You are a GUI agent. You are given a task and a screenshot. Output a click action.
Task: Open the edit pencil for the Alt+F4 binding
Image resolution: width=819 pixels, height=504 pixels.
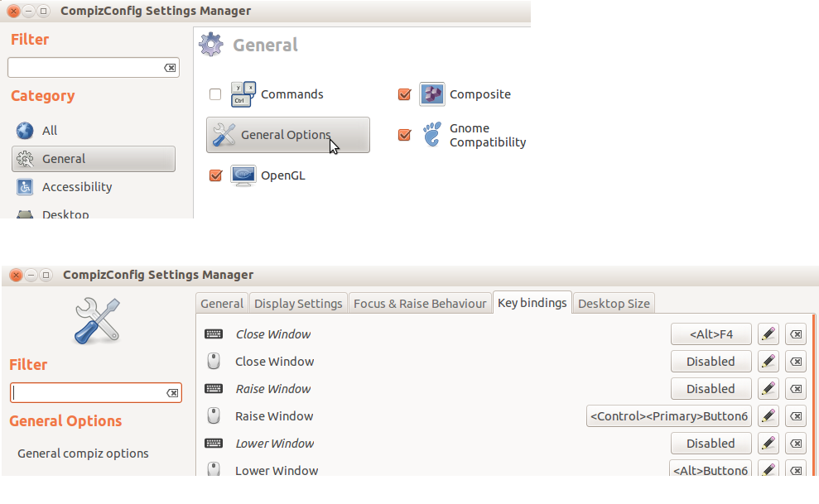point(768,334)
